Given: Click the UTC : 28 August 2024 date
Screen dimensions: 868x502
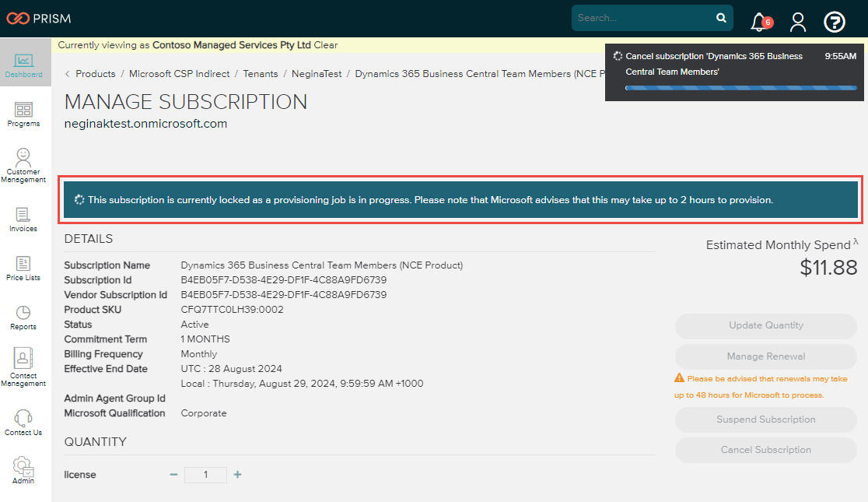Looking at the screenshot, I should tap(232, 368).
